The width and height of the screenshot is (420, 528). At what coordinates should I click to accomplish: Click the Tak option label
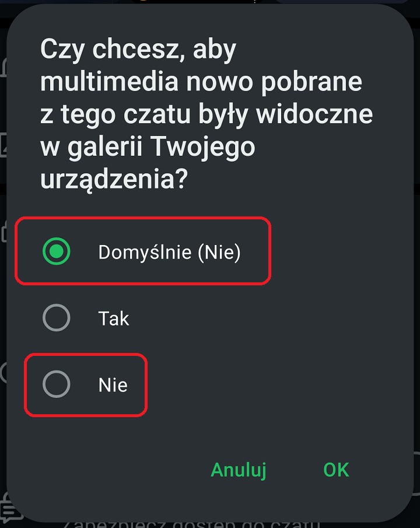(x=114, y=319)
